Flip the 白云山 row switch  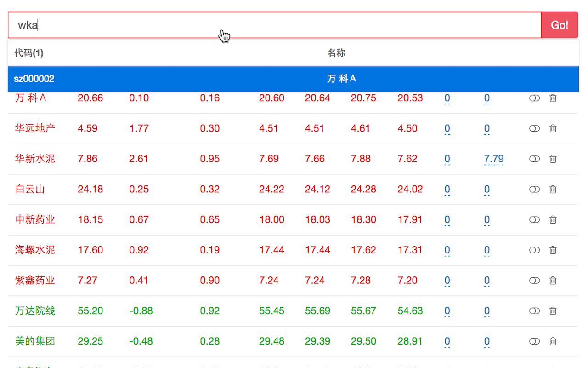tap(534, 189)
